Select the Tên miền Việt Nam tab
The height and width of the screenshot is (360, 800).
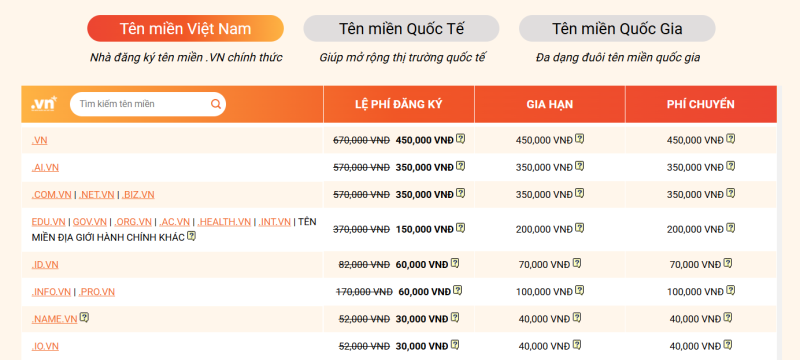coord(185,29)
